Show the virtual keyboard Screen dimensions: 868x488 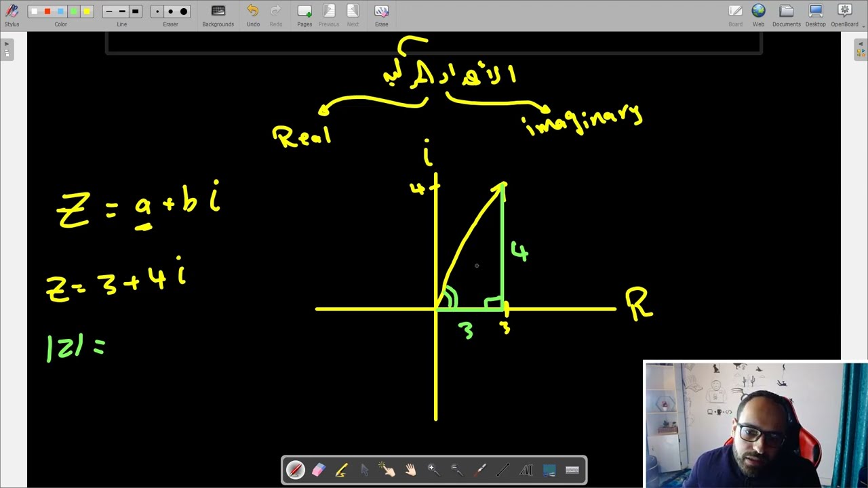coord(572,470)
